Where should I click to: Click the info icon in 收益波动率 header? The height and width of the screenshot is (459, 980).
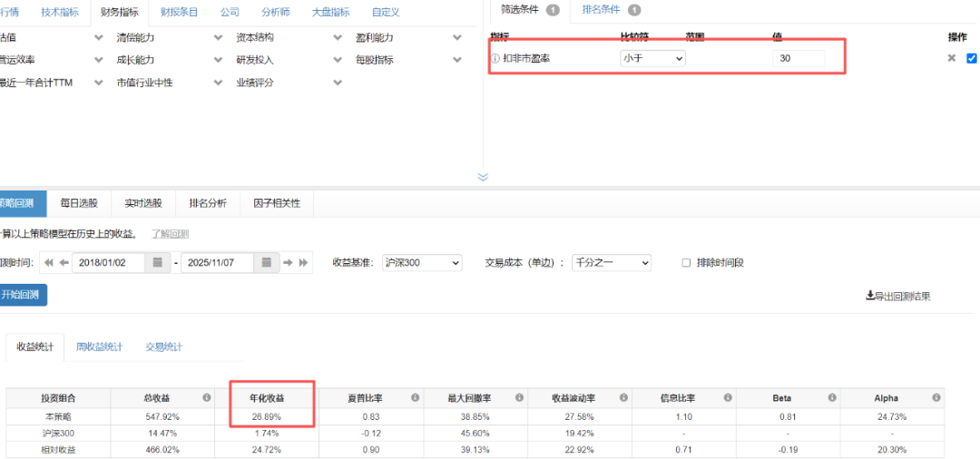click(623, 398)
